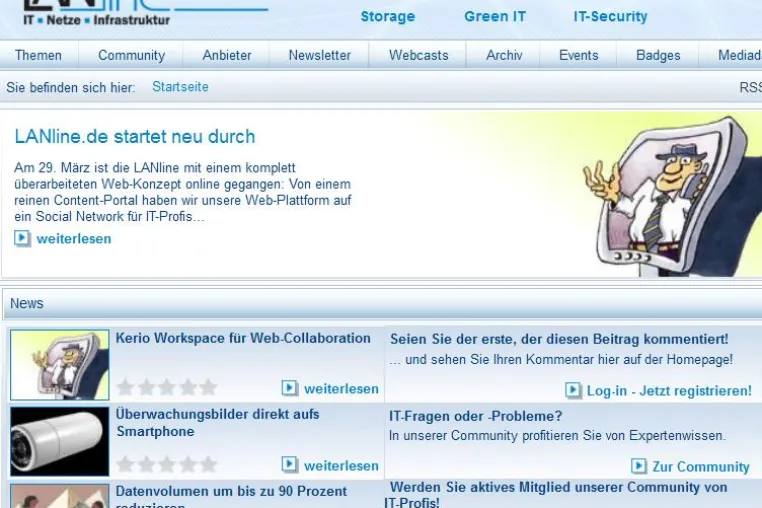Viewport: 762px width, 508px height.
Task: Open Kerio Workspace für Web-Collaboration headline
Action: [x=243, y=338]
